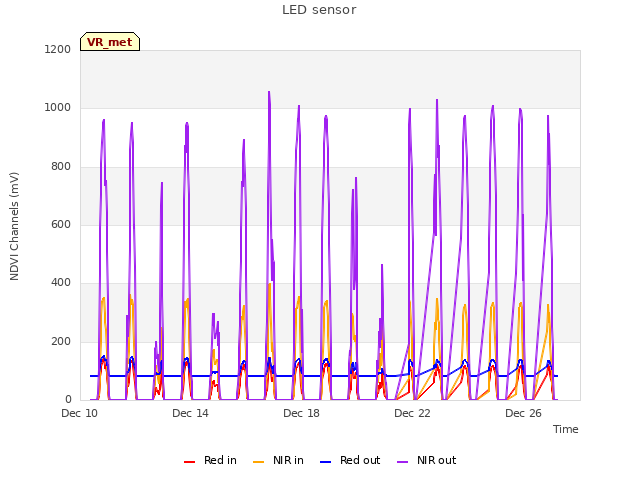Click the 600 y-axis tick label
Viewport: 640px width, 480px height.
tap(61, 224)
